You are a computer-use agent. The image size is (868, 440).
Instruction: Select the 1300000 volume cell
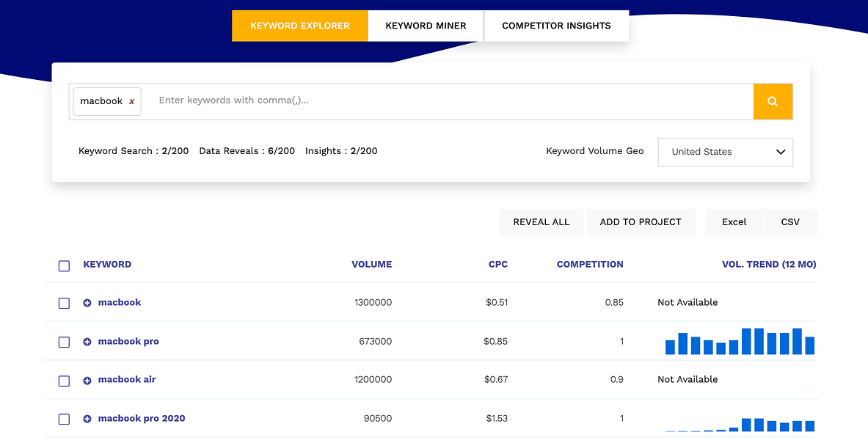(373, 302)
